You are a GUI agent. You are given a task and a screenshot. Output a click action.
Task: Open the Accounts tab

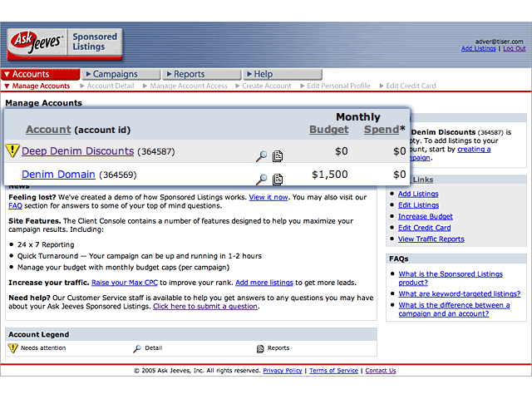click(41, 74)
